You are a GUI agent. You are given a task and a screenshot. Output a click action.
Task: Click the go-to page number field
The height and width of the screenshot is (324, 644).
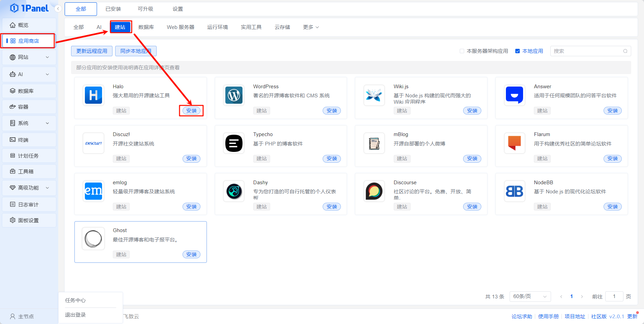[x=614, y=296]
